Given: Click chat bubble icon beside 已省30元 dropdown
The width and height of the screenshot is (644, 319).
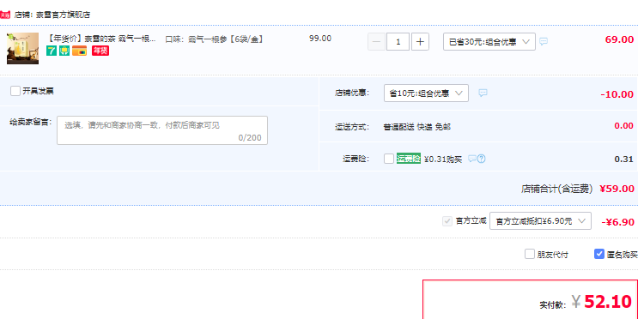Looking at the screenshot, I should click(544, 41).
